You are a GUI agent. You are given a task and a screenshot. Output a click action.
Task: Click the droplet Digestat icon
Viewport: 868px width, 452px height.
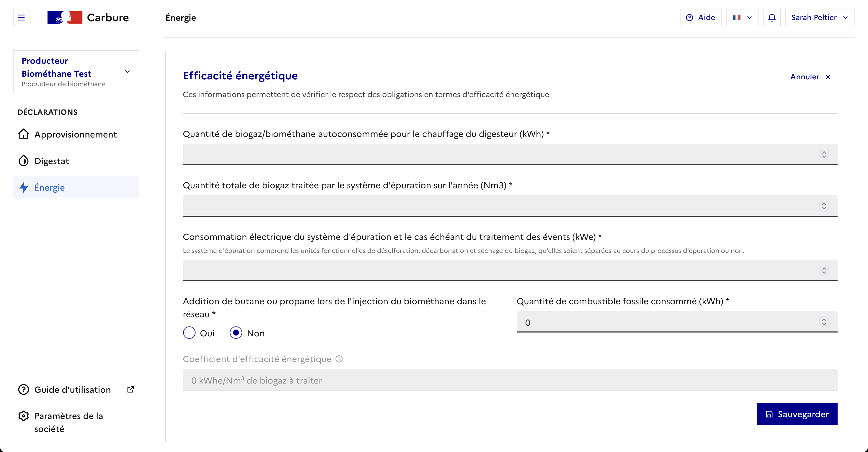[x=24, y=161]
